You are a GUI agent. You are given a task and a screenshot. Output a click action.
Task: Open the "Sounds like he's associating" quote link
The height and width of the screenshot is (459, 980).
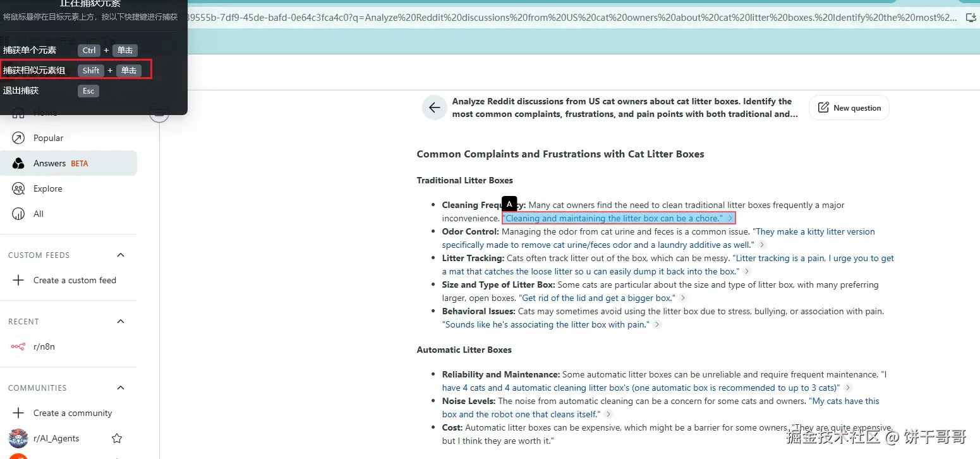(x=546, y=324)
